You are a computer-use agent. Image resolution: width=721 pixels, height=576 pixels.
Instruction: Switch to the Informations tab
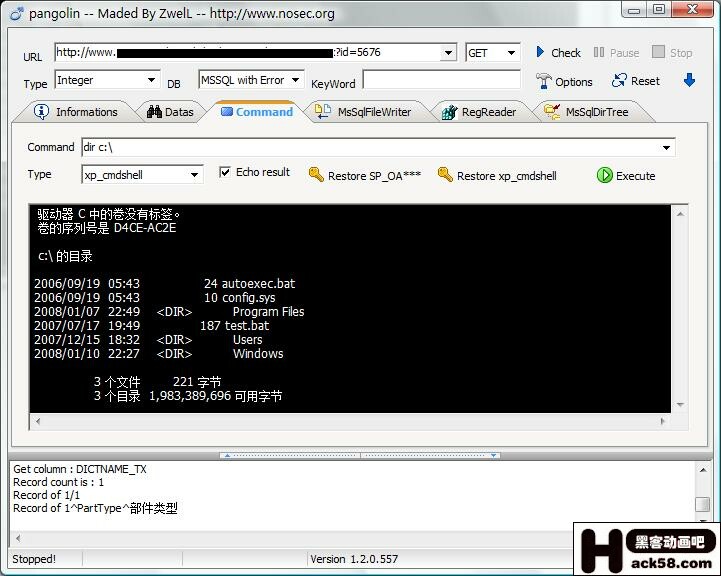76,112
